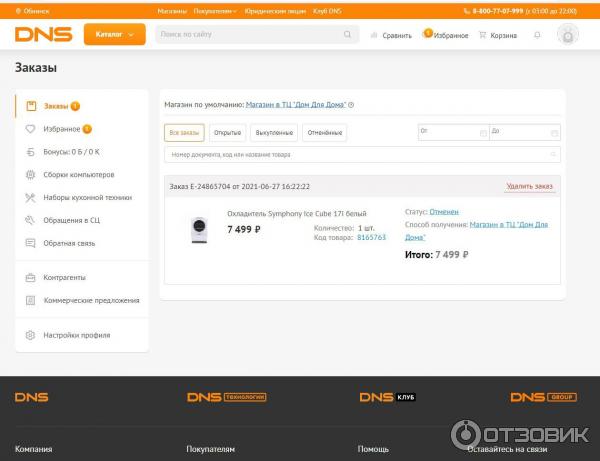Open Настройки профиля gear in sidebar
The width and height of the screenshot is (600, 461).
point(30,335)
